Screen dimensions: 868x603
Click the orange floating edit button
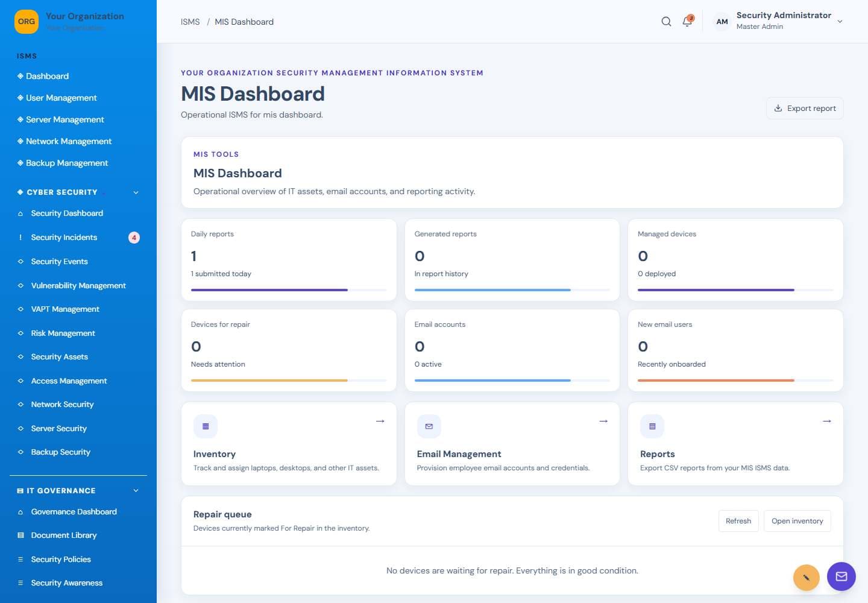point(807,578)
